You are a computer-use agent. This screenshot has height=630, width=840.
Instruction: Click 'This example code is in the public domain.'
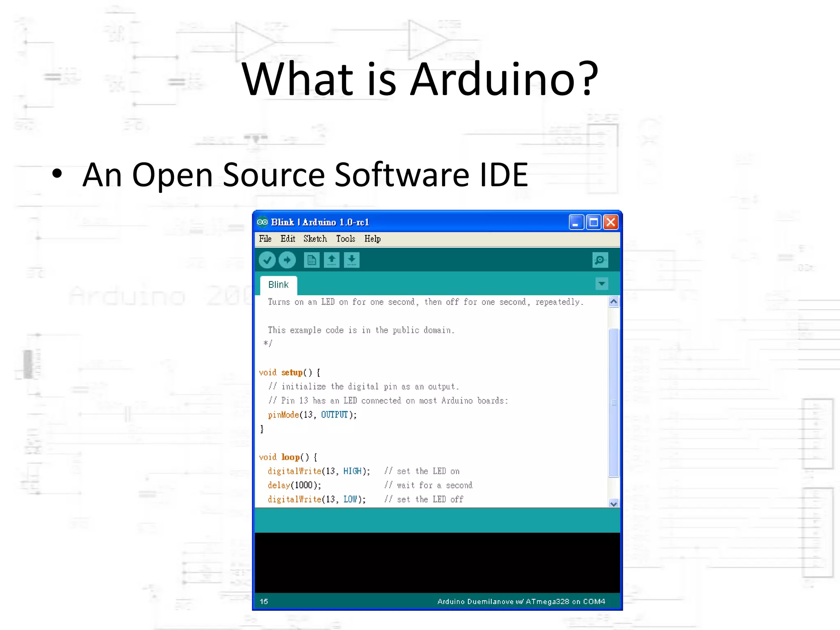pyautogui.click(x=361, y=330)
